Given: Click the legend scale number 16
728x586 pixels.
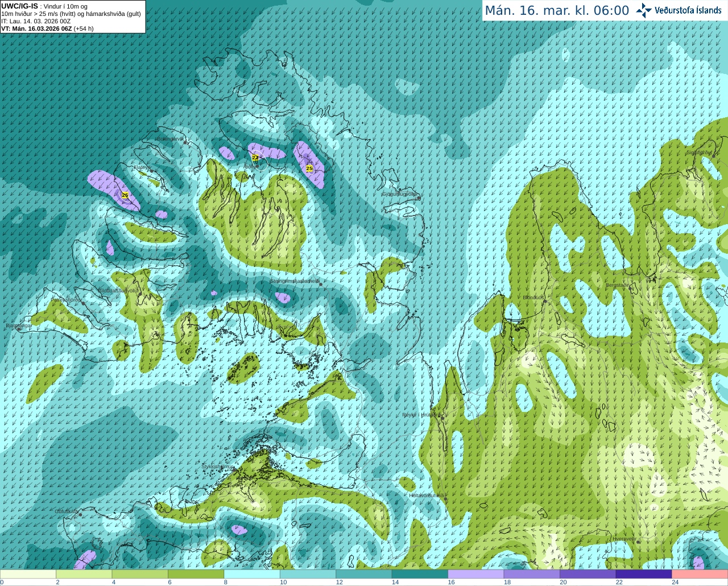Looking at the screenshot, I should pyautogui.click(x=451, y=582).
